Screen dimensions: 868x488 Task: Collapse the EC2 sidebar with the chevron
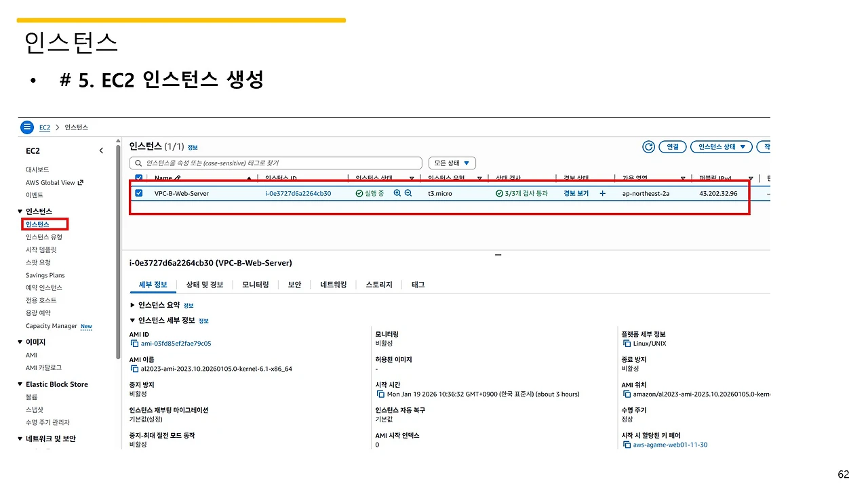102,150
